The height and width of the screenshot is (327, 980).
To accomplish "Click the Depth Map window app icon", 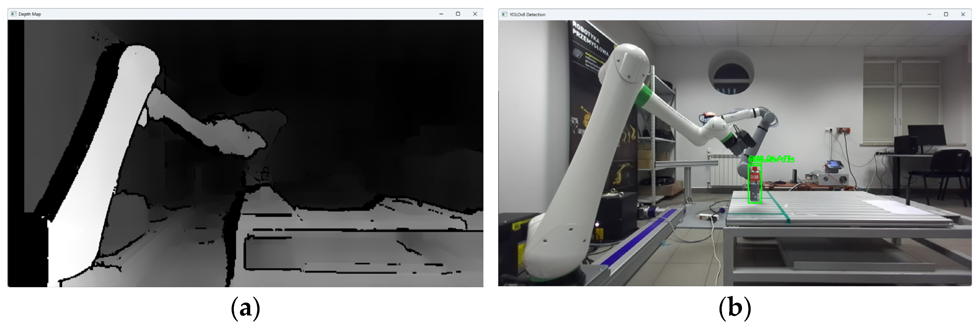I will click(14, 14).
